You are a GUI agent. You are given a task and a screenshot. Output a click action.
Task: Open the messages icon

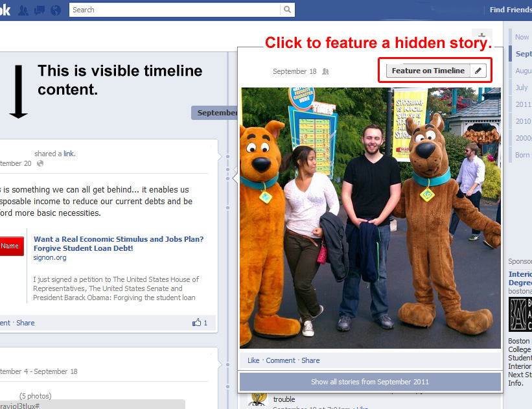pos(39,10)
